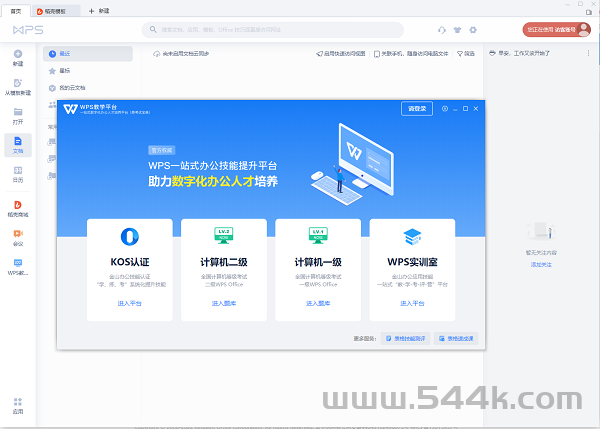This screenshot has width=600, height=429.
Task: Click the 计算机一级 LV.1 monitor icon
Action: (318, 236)
